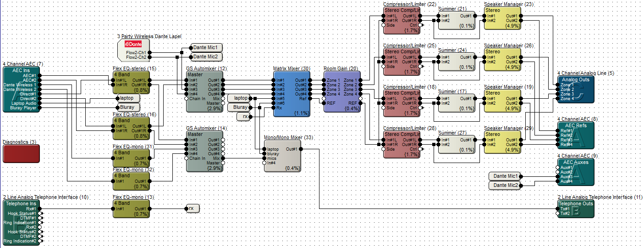Click Aux#1 port on AEC Auxes
Image resolution: width=644 pixels, height=248 pixels.
[x=557, y=167]
